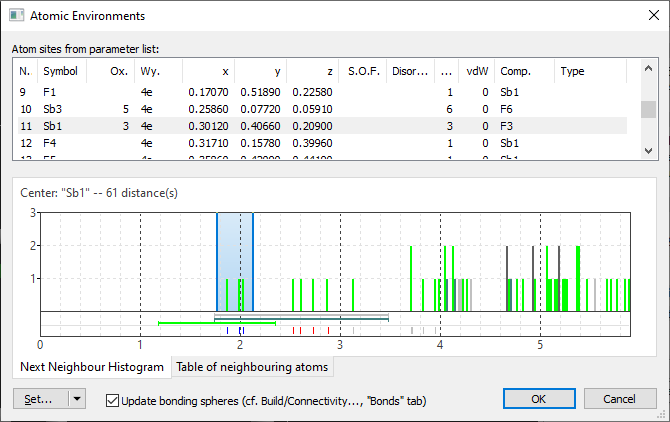Sort by the Symbol column header

tap(60, 72)
